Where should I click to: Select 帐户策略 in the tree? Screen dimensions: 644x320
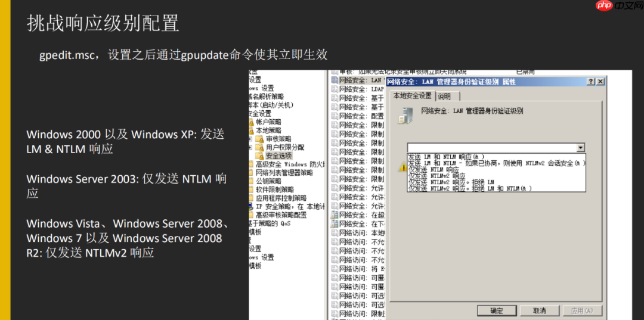268,122
